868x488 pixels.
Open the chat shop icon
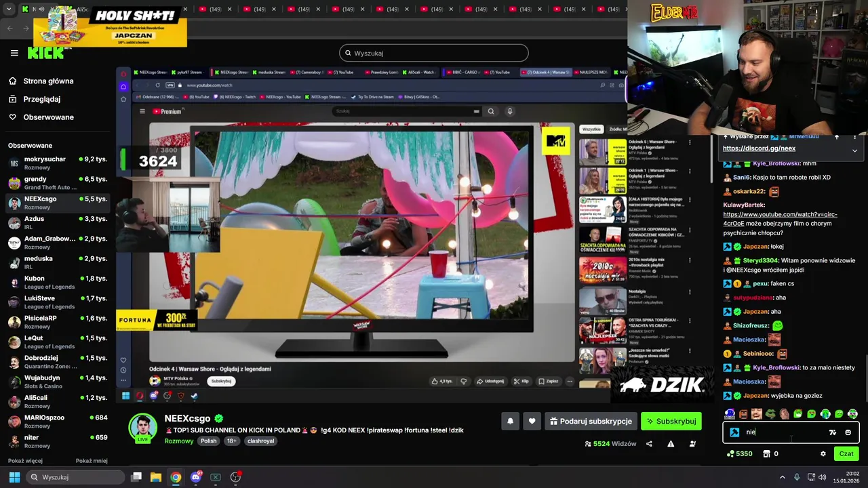[x=766, y=454]
